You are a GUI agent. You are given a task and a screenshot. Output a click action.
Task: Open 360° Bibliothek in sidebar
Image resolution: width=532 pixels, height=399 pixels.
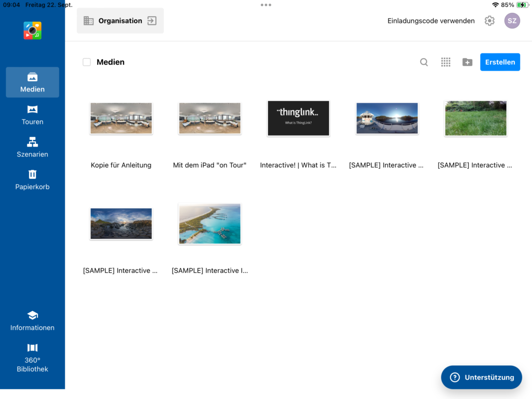point(32,357)
